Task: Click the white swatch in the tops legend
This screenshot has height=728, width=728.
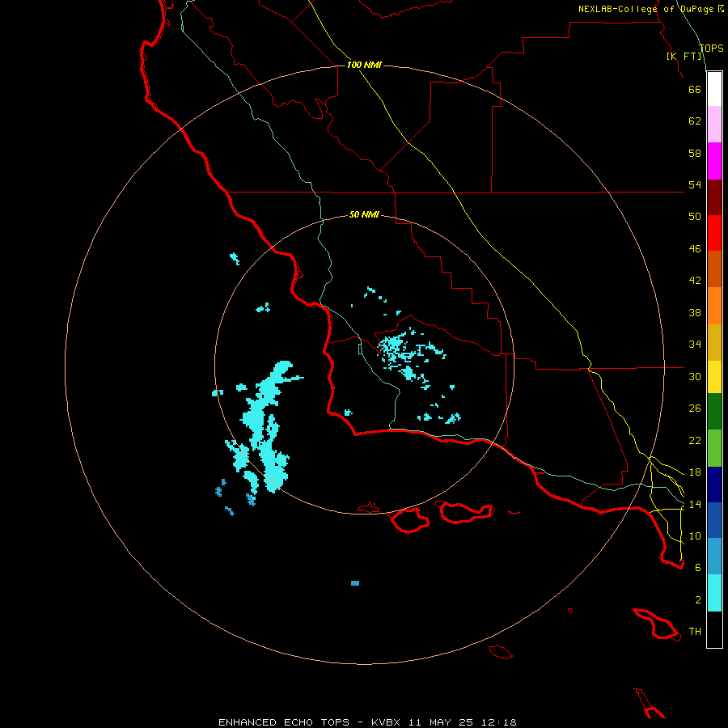Action: (714, 89)
